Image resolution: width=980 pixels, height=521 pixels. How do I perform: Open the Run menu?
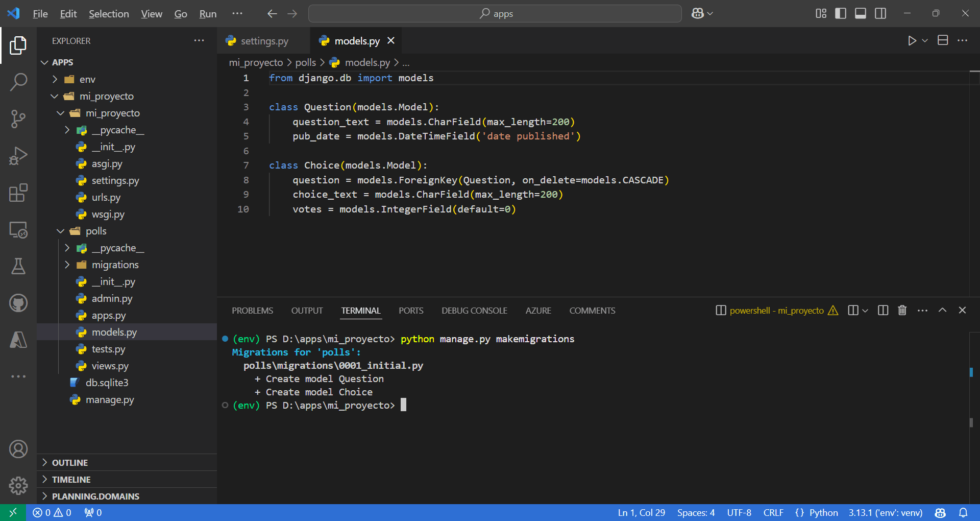point(207,14)
